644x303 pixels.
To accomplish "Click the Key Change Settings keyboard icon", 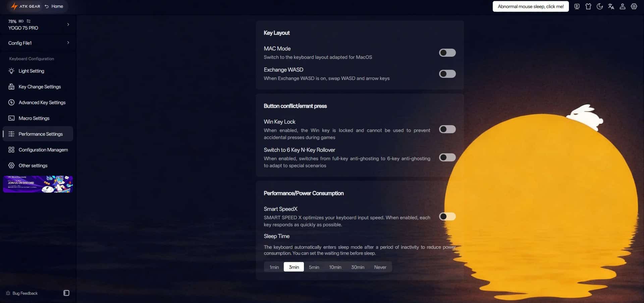I will 11,87.
